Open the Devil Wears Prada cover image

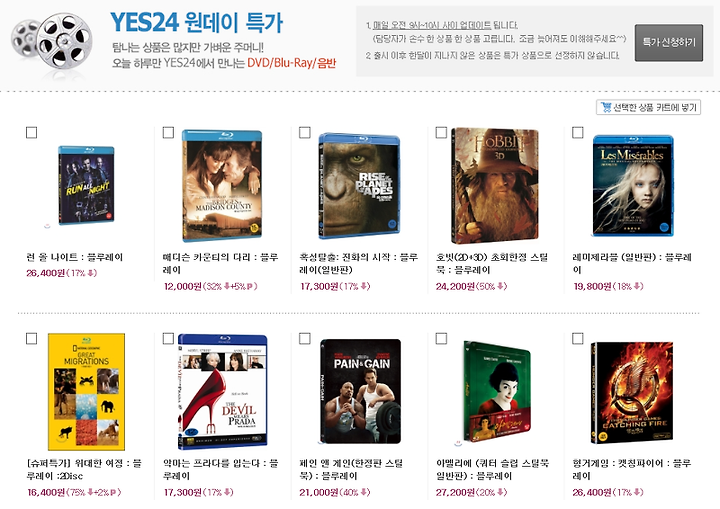tap(223, 392)
